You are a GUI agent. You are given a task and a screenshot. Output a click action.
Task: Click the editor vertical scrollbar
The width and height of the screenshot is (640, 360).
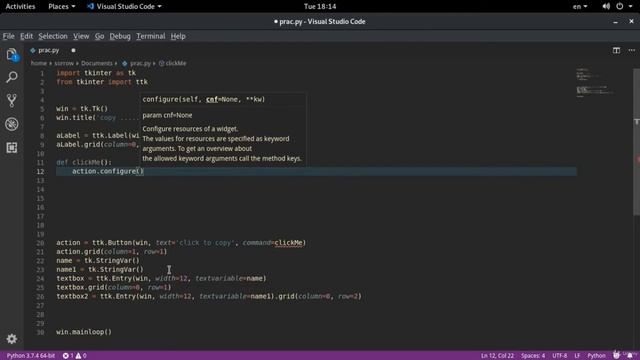pos(636,142)
